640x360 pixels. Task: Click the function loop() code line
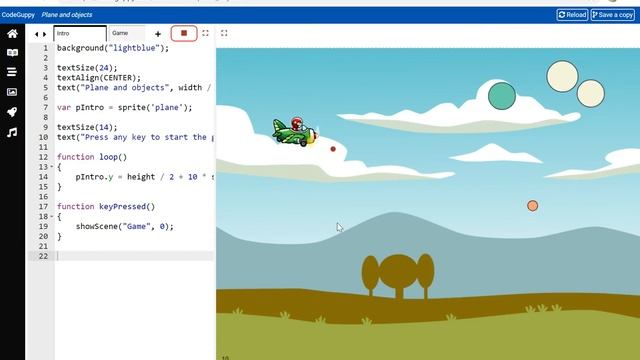click(92, 157)
